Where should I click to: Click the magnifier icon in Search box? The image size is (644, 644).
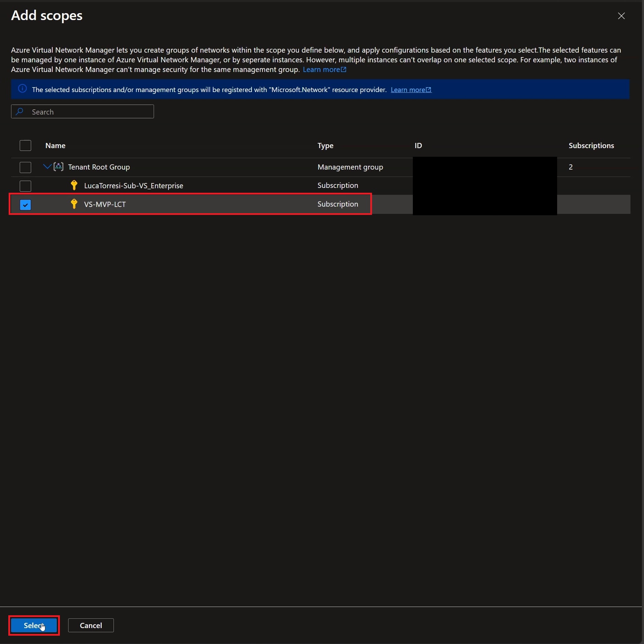point(20,111)
